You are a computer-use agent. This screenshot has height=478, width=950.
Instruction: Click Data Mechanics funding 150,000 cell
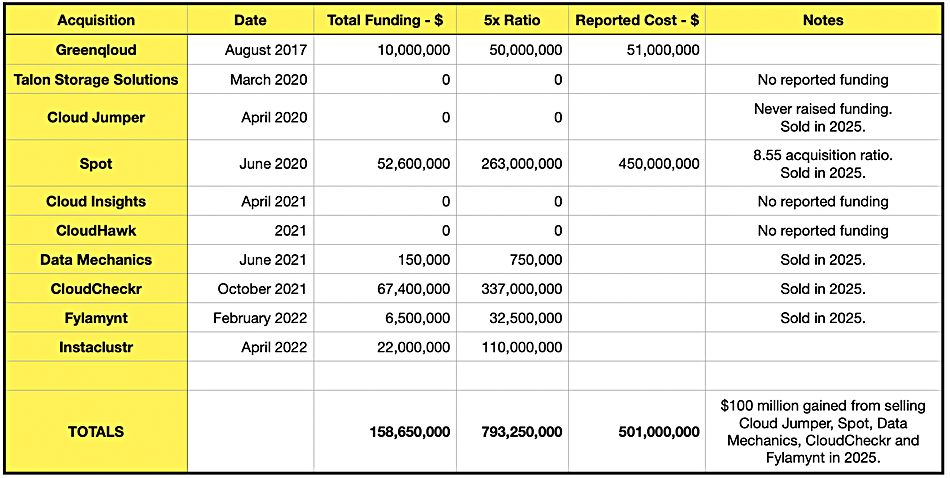[x=385, y=260]
